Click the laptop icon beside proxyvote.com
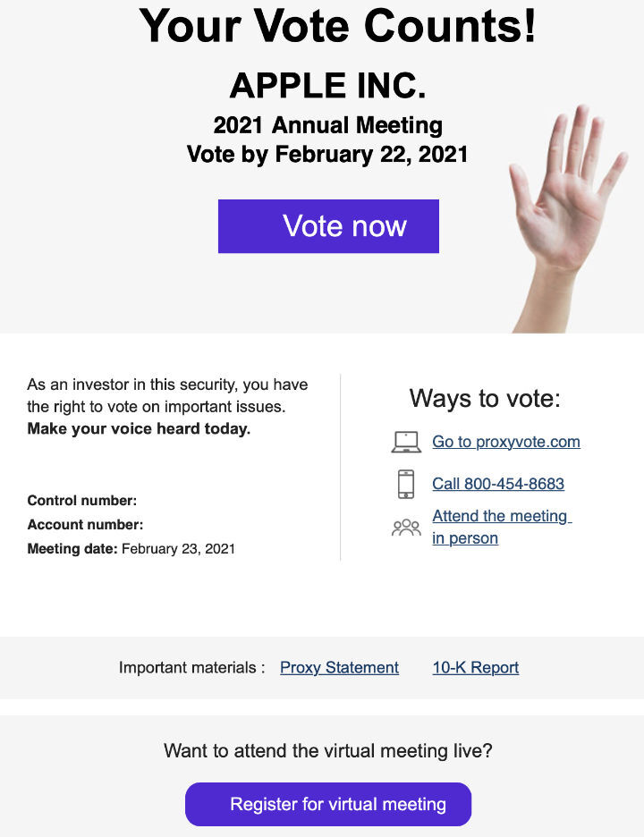This screenshot has width=644, height=837. (406, 442)
